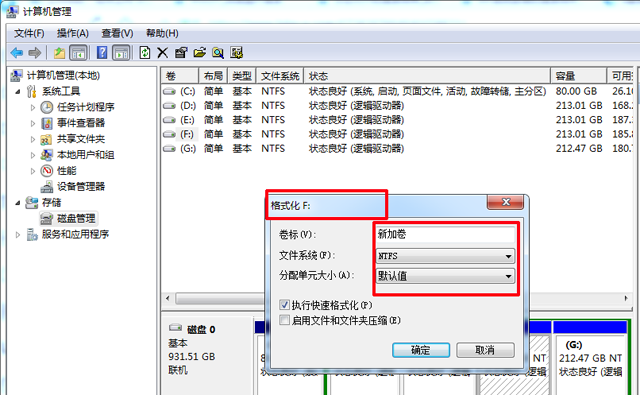Click the 212.47 GB capacity cell in list

[579, 149]
